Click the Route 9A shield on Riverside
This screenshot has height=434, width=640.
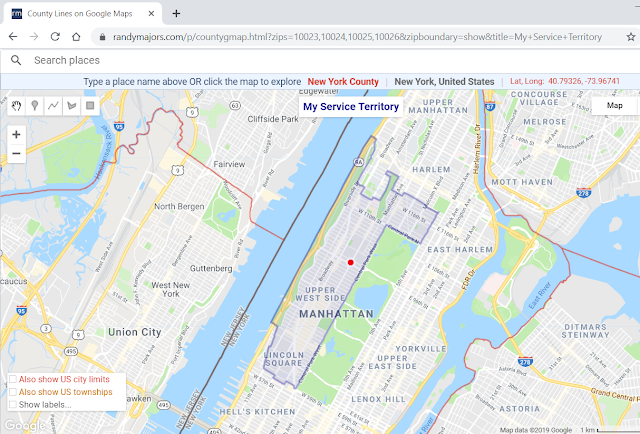tap(358, 162)
